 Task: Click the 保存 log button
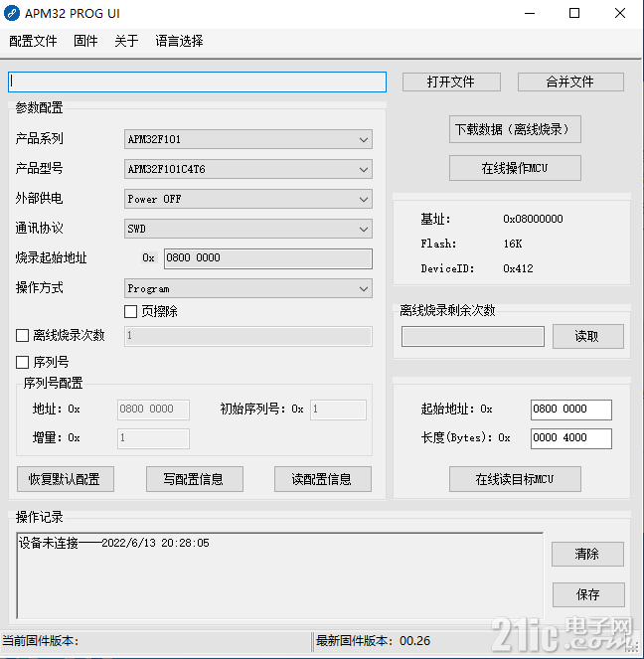click(588, 594)
